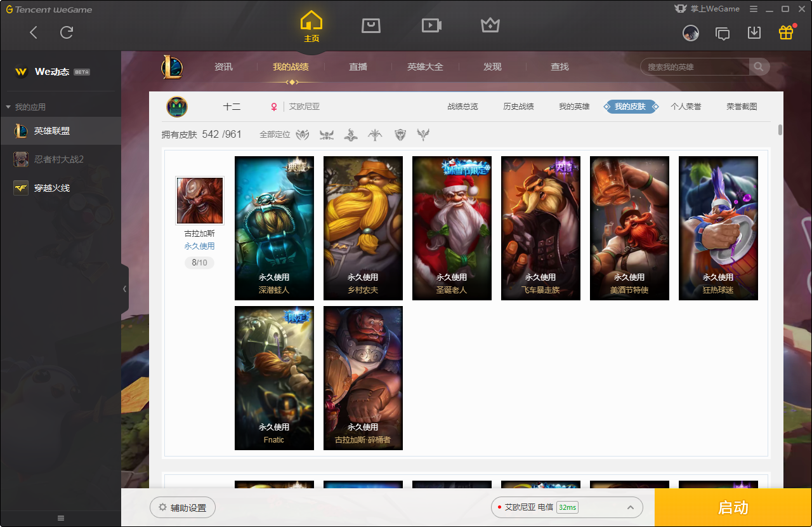Viewport: 812px width, 527px height.
Task: Go back using the left arrow icon
Action: coord(34,32)
